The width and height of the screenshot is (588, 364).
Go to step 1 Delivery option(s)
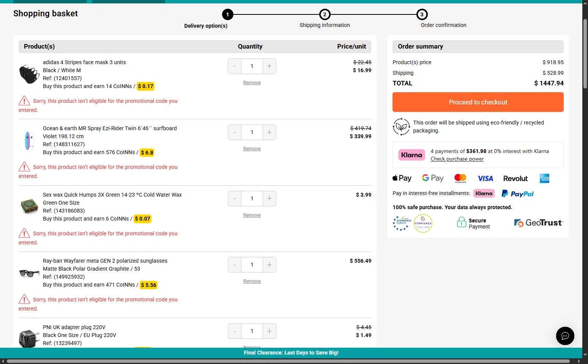(227, 15)
